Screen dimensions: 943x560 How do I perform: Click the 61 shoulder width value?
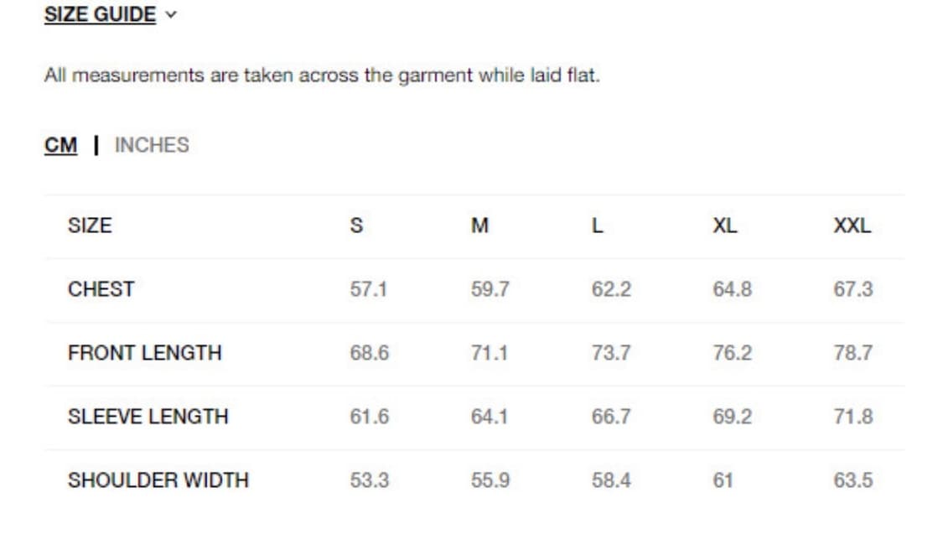(723, 480)
